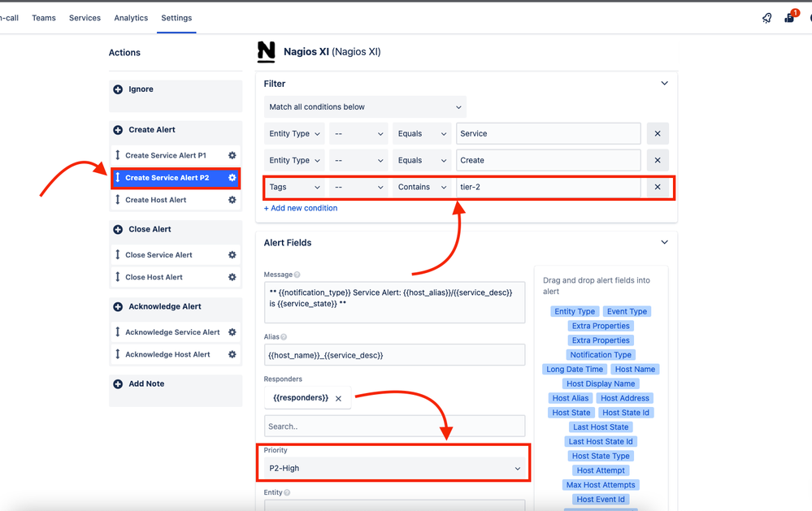
Task: Open Match all conditions below dropdown
Action: tap(365, 107)
